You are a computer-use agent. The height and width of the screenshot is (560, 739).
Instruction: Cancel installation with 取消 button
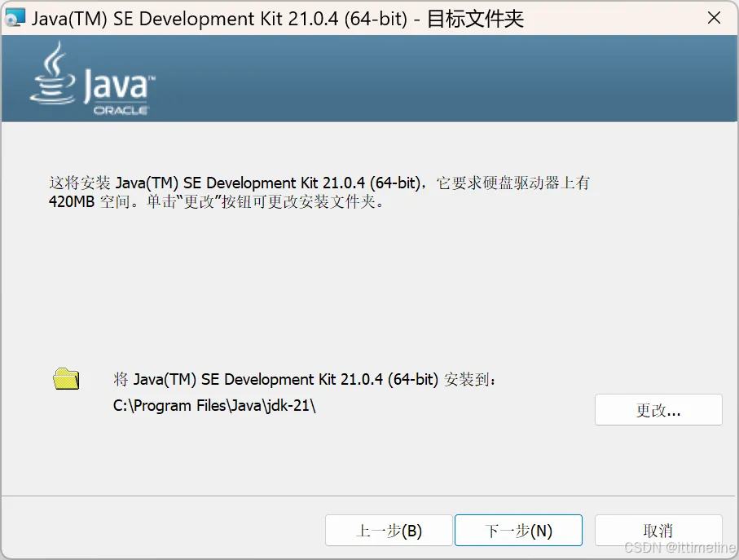[658, 531]
